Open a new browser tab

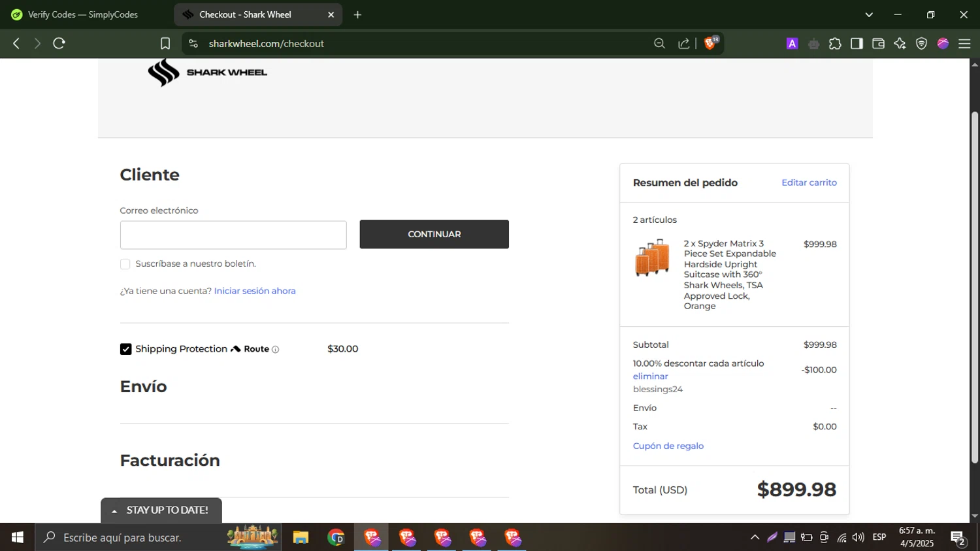357,14
